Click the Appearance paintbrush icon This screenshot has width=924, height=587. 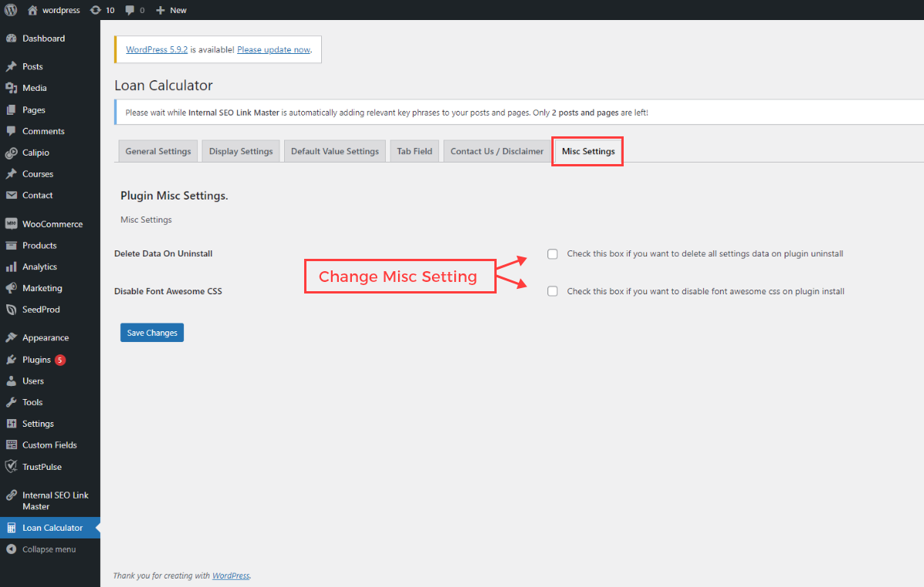coord(11,337)
